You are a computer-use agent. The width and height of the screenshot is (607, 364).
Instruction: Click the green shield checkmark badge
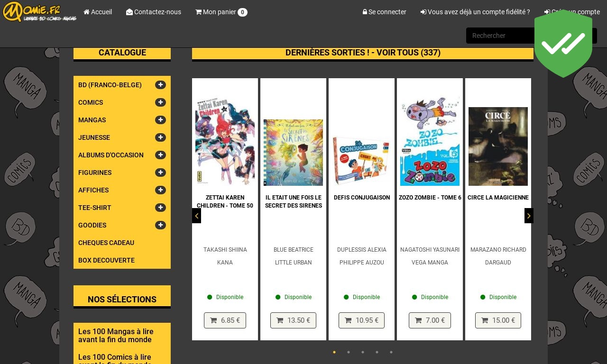(x=563, y=43)
